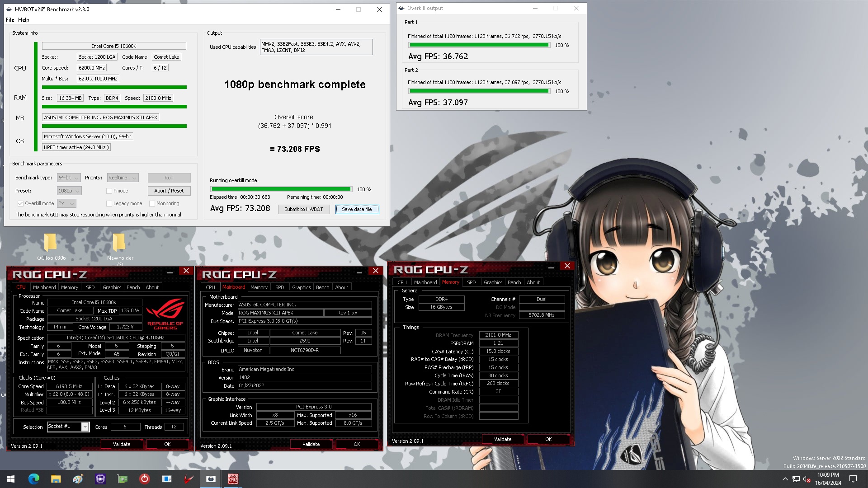
Task: Open network status tray icon
Action: pyautogui.click(x=796, y=479)
